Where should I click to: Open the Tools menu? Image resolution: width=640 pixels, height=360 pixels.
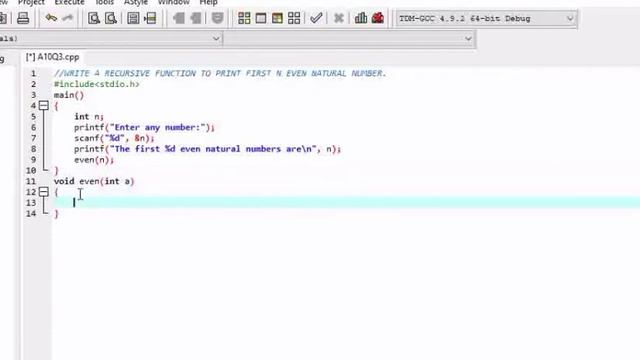104,2
